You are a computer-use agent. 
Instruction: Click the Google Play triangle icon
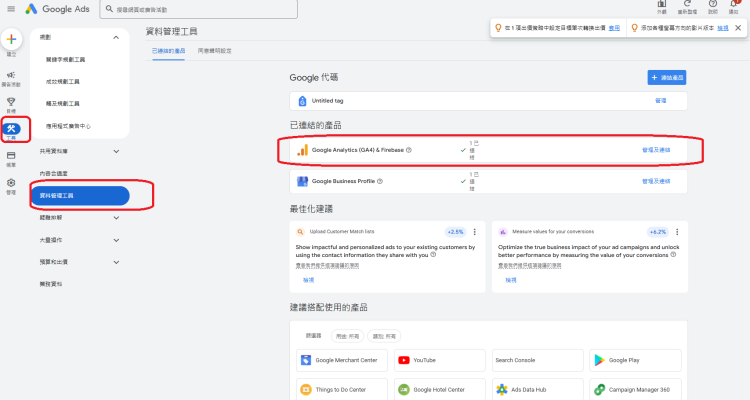click(599, 360)
